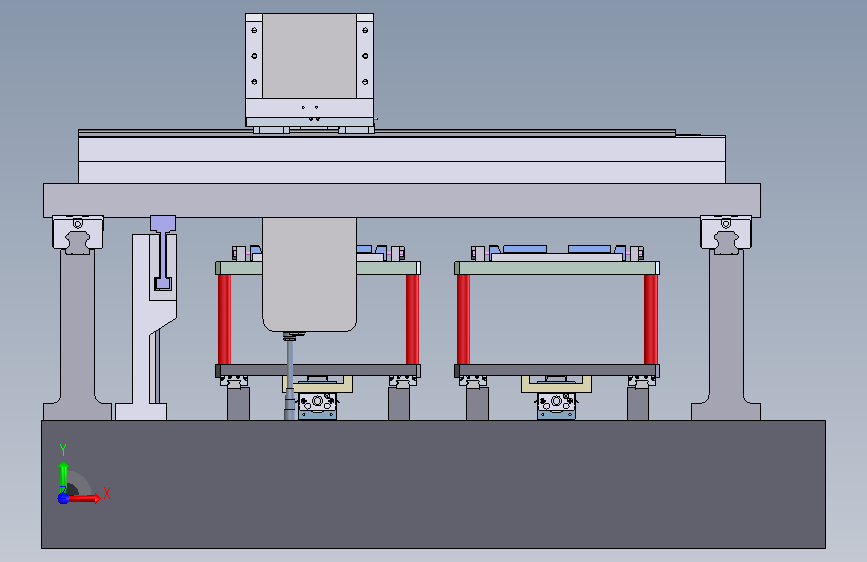867x562 pixels.
Task: Select the left blue clamp pad on right fixture
Action: coord(525,249)
